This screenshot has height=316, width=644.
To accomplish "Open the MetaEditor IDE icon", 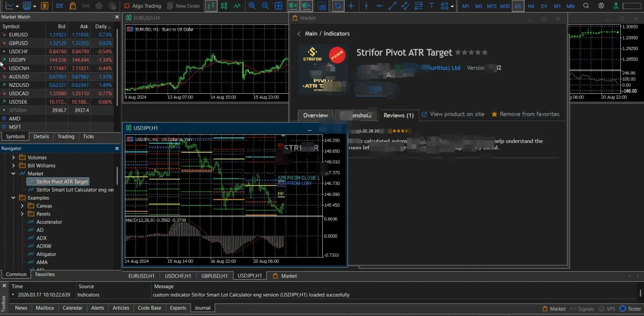I will 60,6.
